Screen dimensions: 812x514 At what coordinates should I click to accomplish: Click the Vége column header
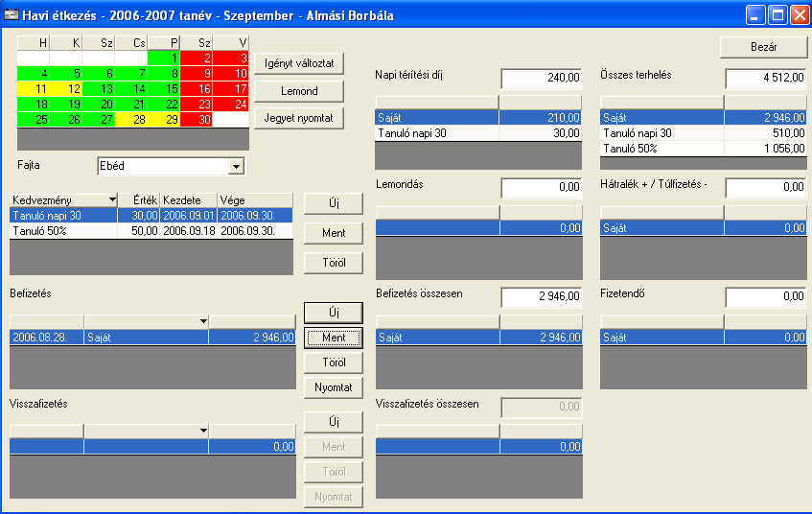point(255,200)
